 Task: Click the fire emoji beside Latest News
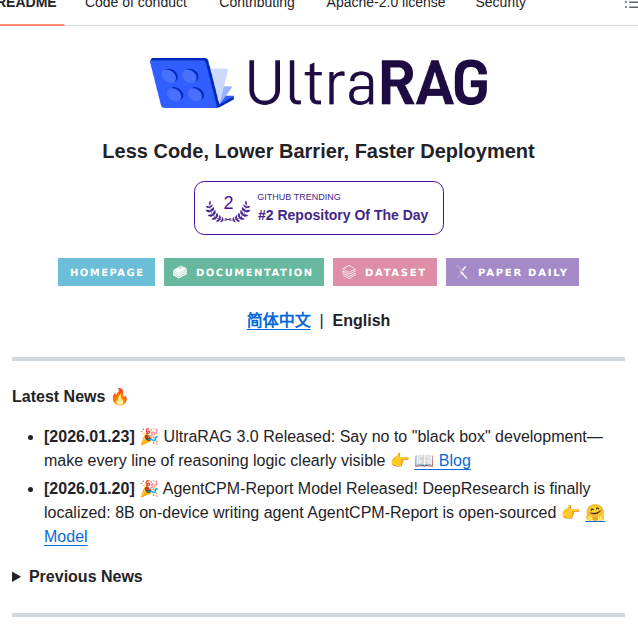[120, 396]
